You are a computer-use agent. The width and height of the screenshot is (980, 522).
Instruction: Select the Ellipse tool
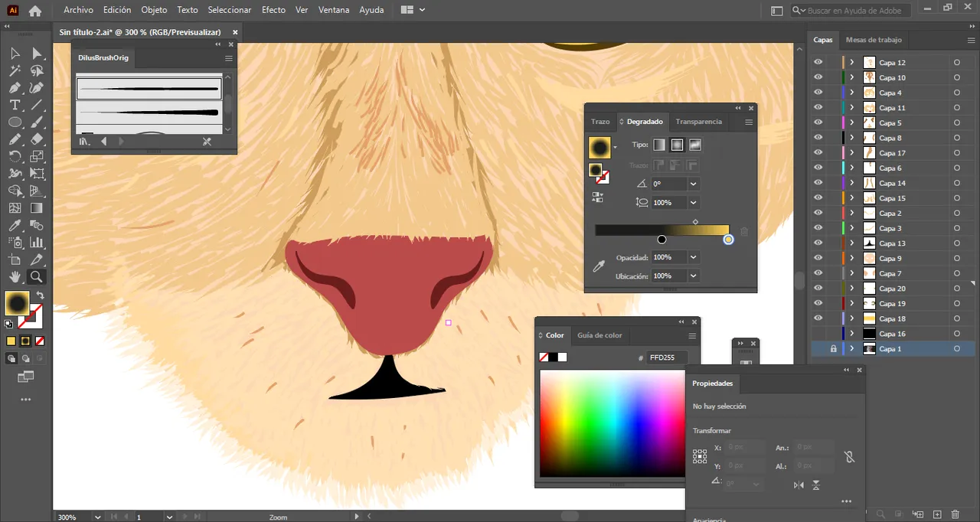tap(15, 122)
